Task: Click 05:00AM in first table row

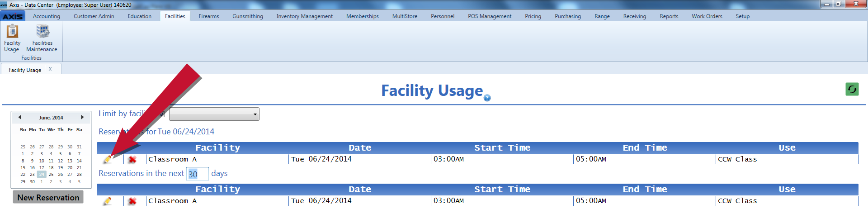Action: coord(591,159)
